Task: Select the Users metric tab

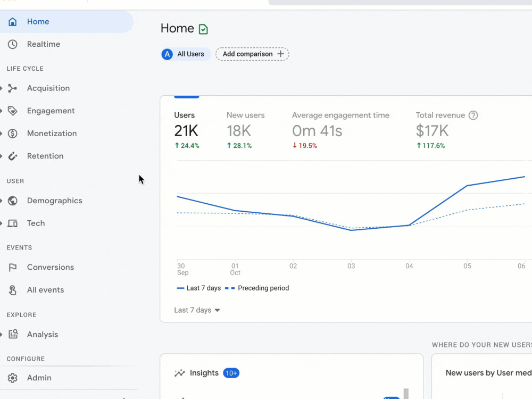Action: (x=187, y=131)
